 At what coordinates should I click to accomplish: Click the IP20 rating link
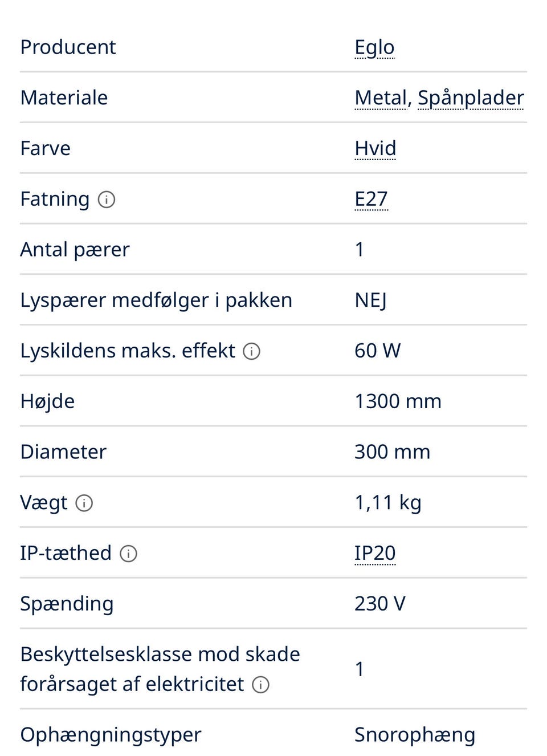(375, 554)
